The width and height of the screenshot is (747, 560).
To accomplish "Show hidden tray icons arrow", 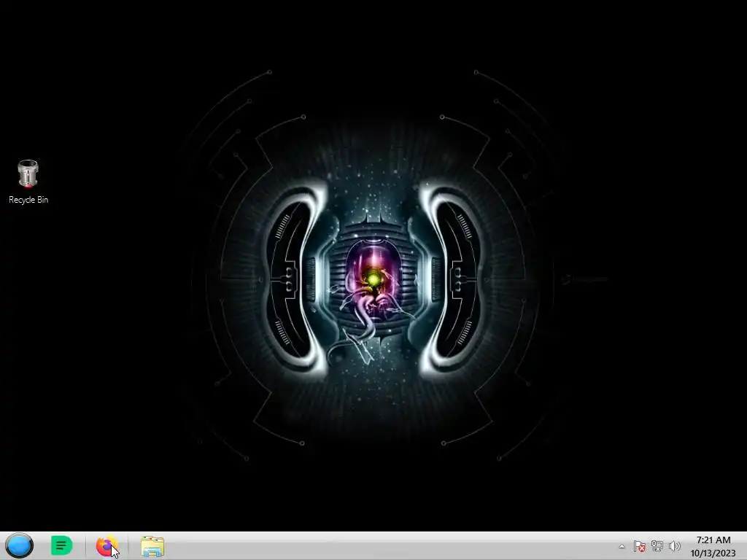I will 622,546.
